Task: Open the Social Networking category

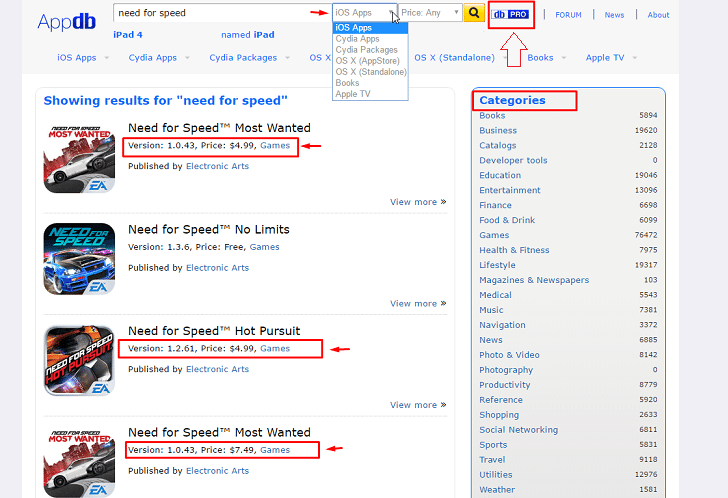Action: coord(519,430)
